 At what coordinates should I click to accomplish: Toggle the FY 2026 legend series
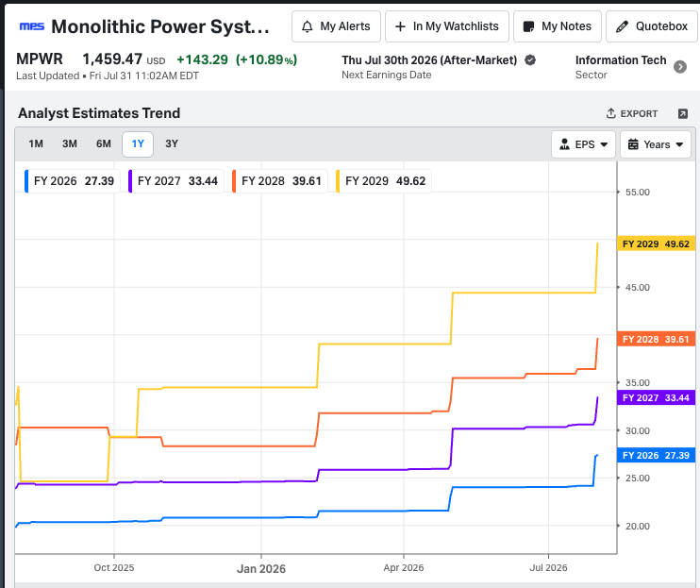click(73, 181)
